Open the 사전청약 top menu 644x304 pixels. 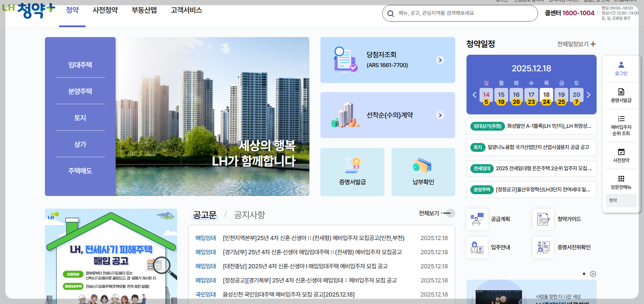pyautogui.click(x=105, y=10)
